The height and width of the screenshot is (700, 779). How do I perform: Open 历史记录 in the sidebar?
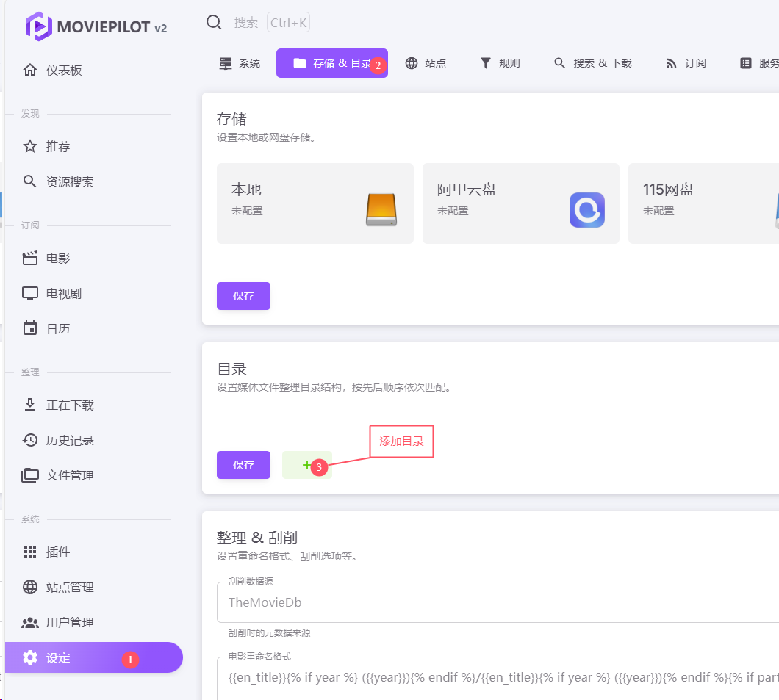tap(94, 441)
